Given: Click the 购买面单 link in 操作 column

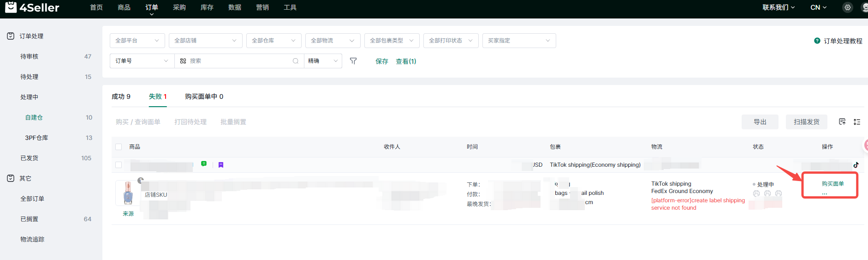Looking at the screenshot, I should [x=832, y=184].
